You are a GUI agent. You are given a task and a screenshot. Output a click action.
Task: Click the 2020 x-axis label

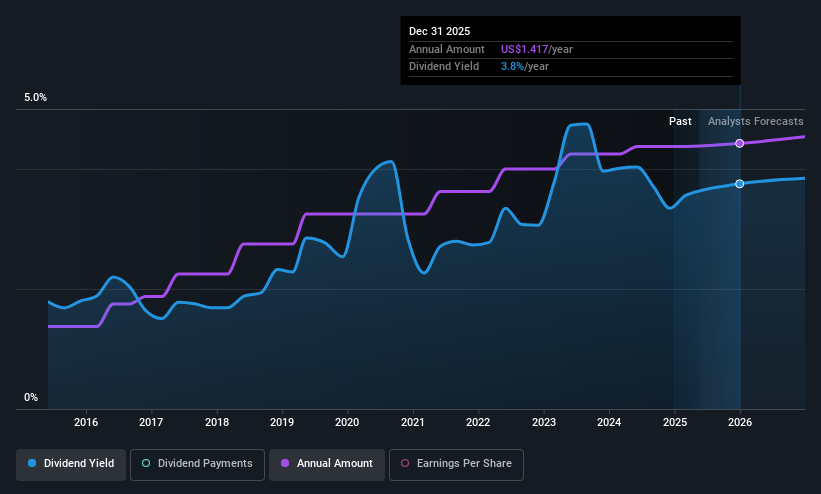[x=347, y=422]
